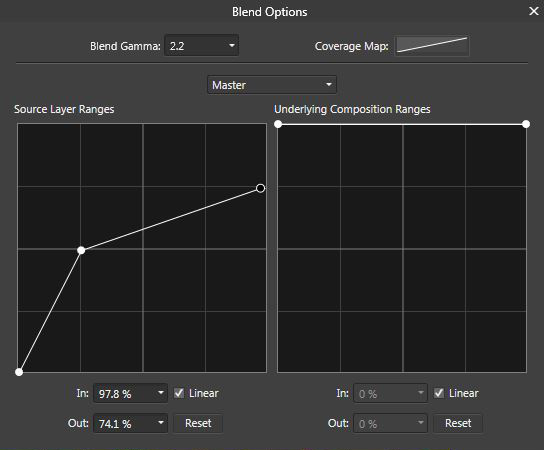Expand the Underlying In 0 % dropdown arrow
This screenshot has height=450, width=544.
420,393
